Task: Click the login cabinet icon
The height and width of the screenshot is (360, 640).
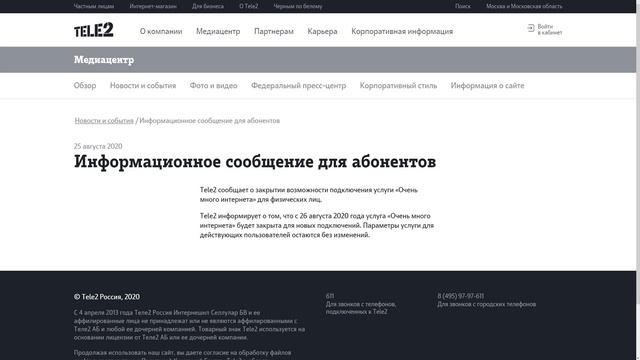Action: [x=531, y=28]
